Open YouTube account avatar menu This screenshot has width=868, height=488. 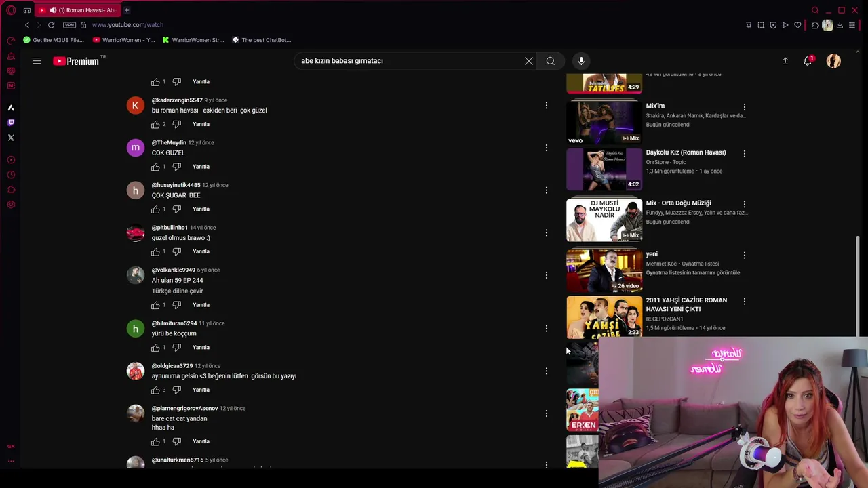(x=833, y=61)
